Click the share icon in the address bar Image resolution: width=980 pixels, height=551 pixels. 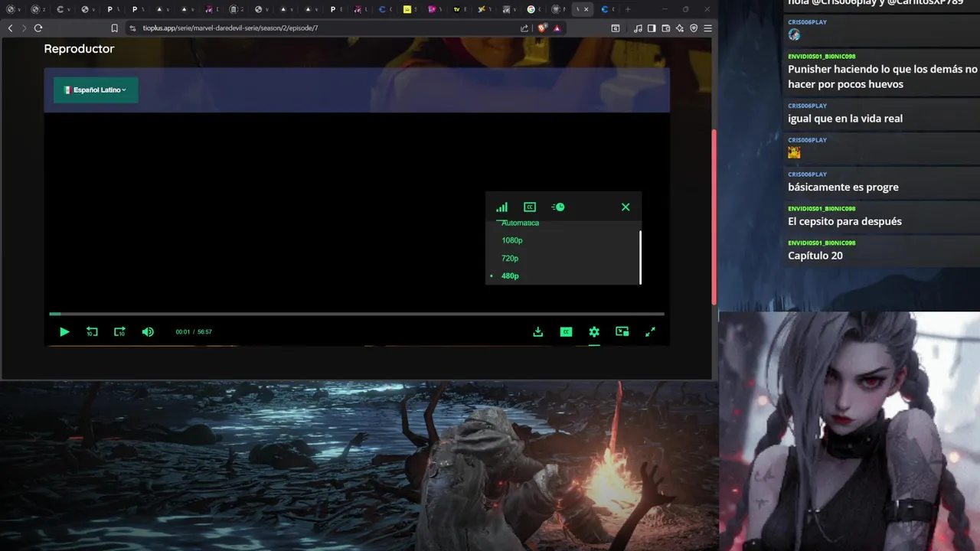point(524,28)
